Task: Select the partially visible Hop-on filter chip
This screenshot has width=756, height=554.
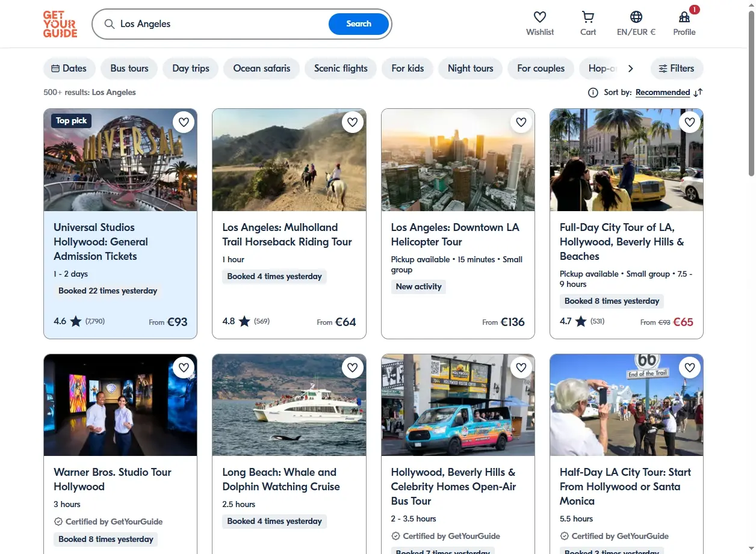Action: [600, 69]
